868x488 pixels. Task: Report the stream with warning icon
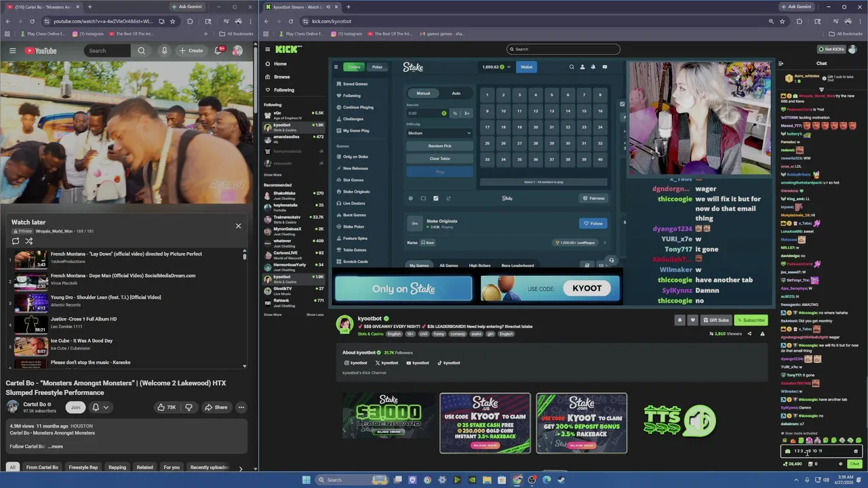tap(762, 333)
